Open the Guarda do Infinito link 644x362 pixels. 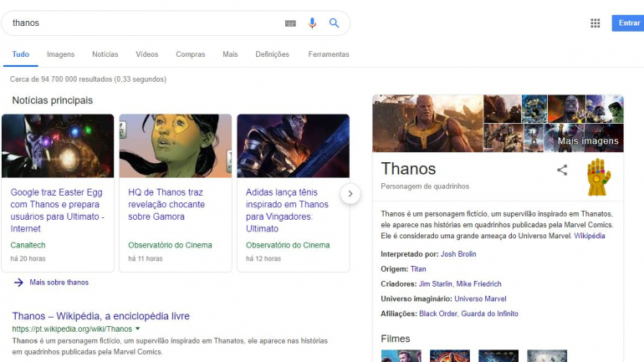489,314
